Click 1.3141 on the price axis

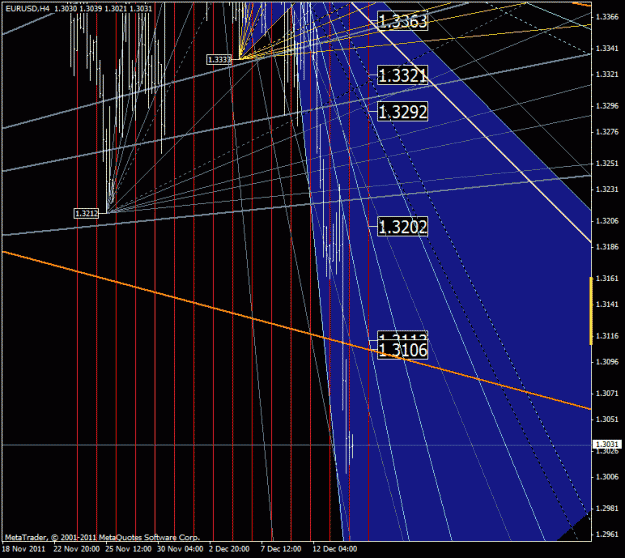(607, 304)
